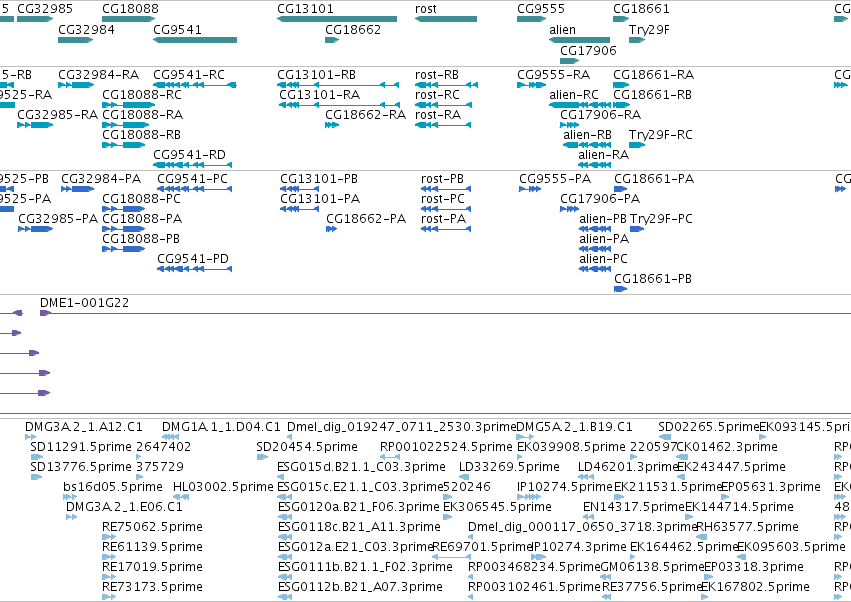
Task: Click EST DMG1A.1_1.D04.C1
Action: tap(170, 436)
